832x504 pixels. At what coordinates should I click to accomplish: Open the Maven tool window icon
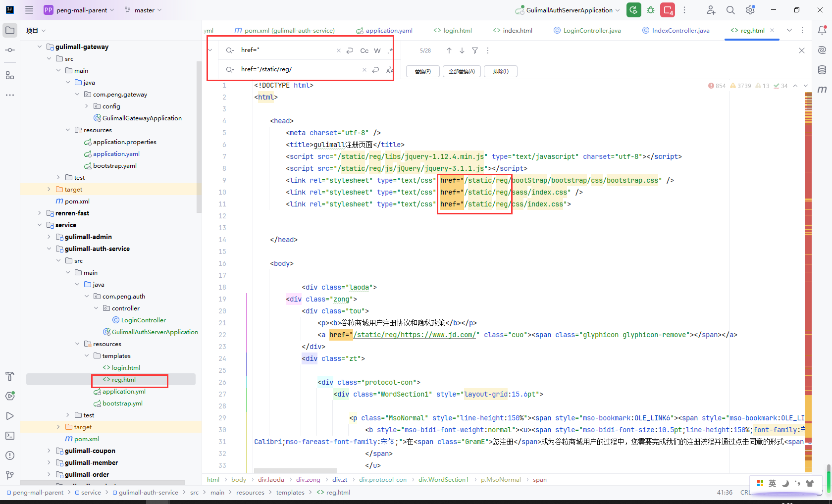(x=822, y=90)
